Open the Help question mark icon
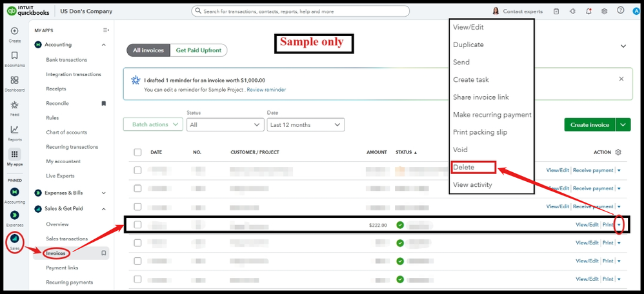Screen dimensions: 644x294 [621, 10]
